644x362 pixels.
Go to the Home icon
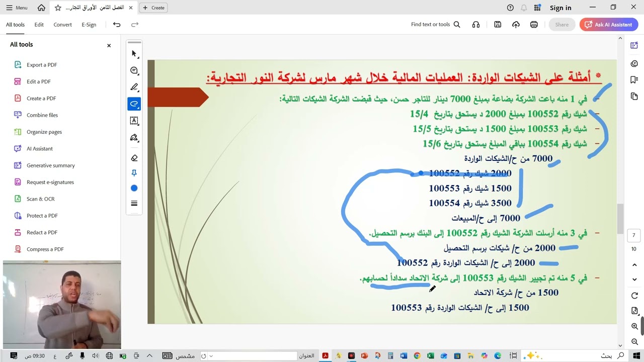[x=41, y=8]
